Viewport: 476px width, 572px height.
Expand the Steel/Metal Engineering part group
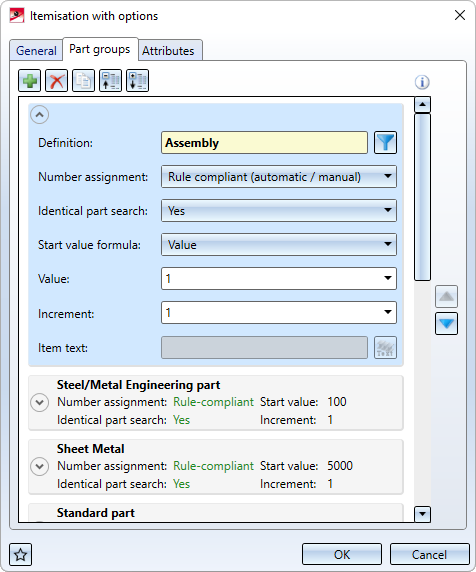click(x=40, y=403)
